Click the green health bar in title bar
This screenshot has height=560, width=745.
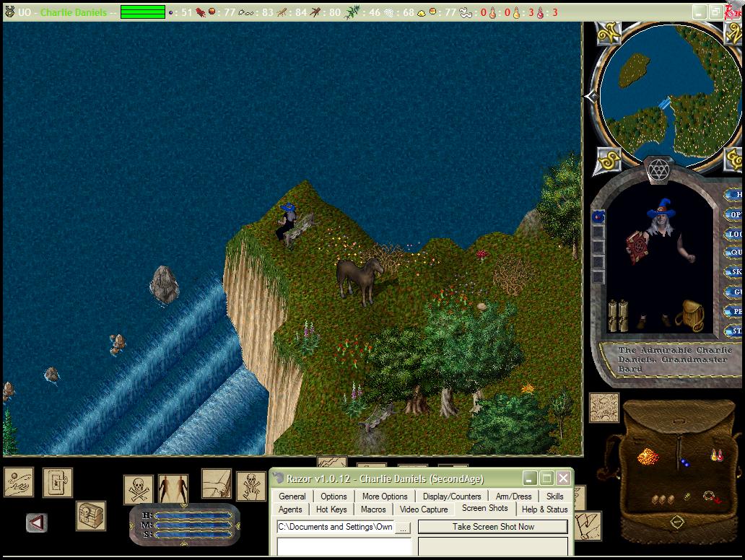pyautogui.click(x=142, y=12)
